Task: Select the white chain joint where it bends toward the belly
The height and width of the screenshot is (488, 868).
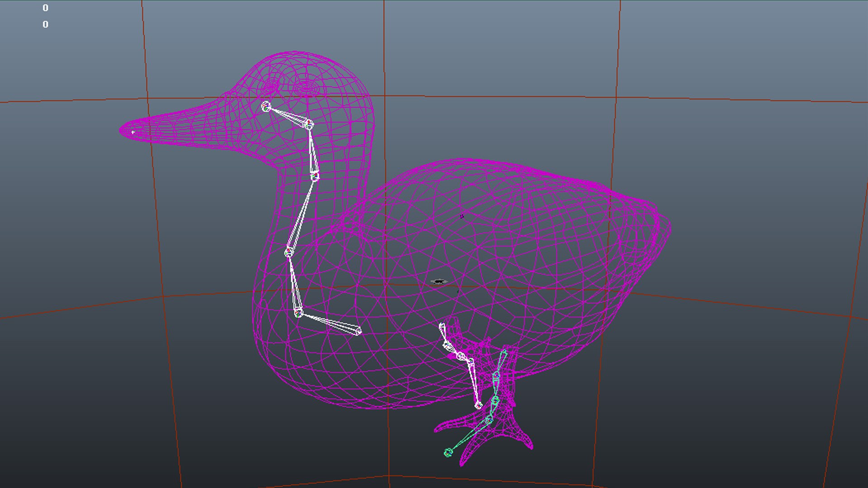Action: pos(298,312)
